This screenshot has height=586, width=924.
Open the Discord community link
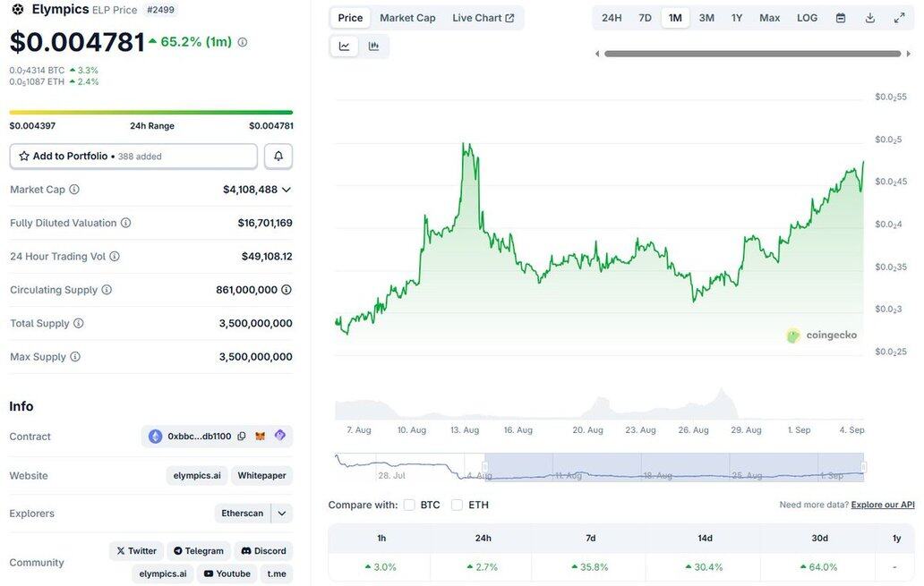[x=263, y=551]
